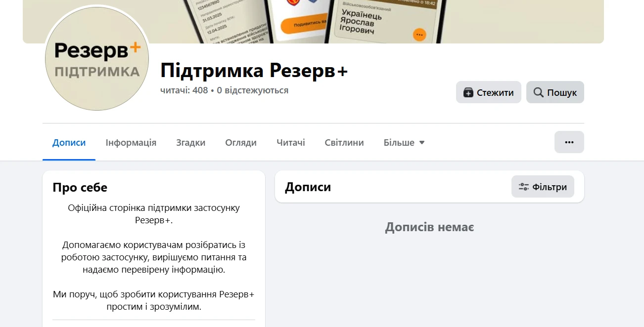Image resolution: width=644 pixels, height=327 pixels.
Task: Click the orange dots button in cover photo
Action: pos(419,35)
